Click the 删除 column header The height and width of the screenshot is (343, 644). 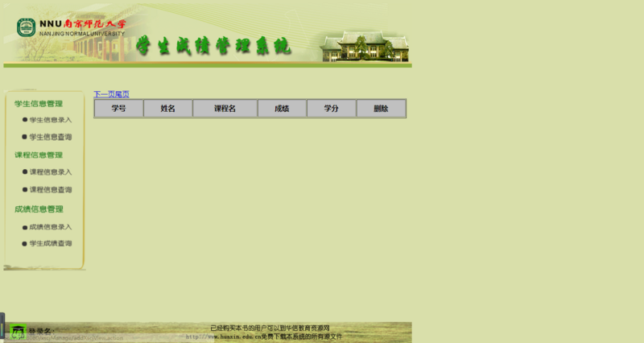[x=381, y=109]
